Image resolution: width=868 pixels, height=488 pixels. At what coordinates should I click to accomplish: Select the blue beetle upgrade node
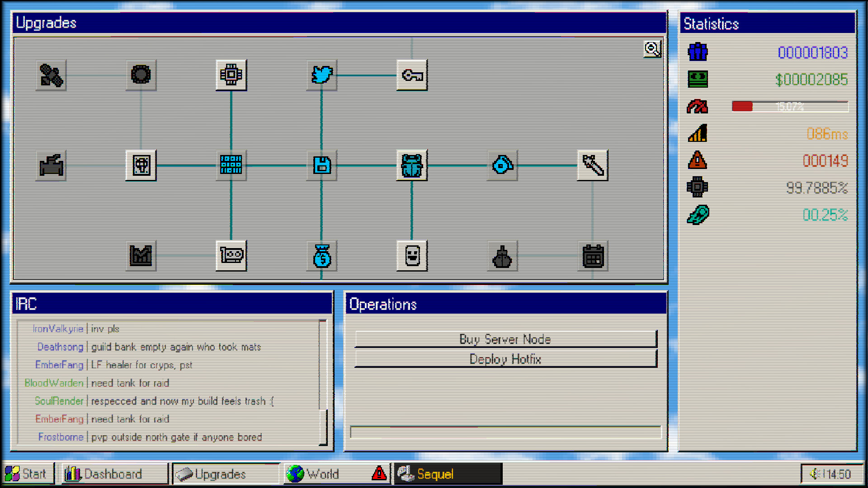[412, 165]
